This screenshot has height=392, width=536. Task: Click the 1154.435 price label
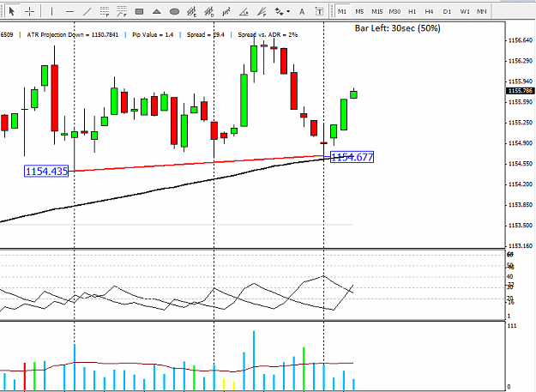46,171
